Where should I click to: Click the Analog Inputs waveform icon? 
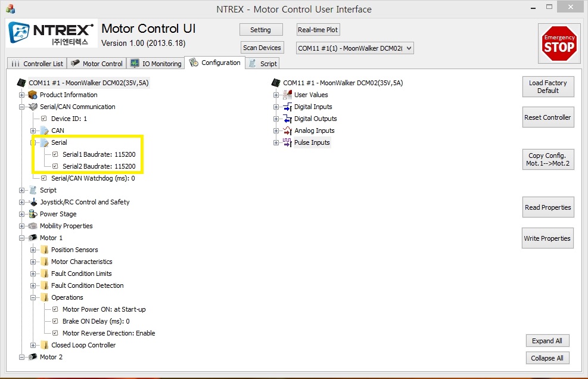(287, 131)
